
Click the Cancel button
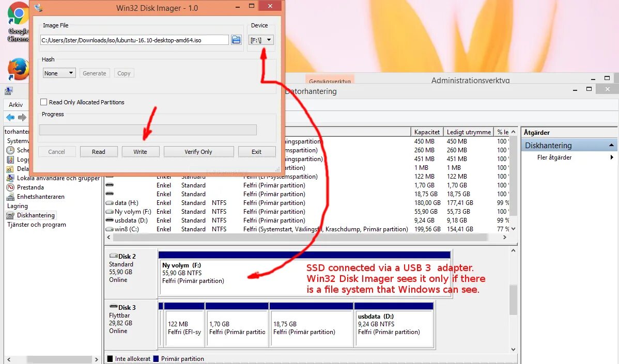pos(57,152)
